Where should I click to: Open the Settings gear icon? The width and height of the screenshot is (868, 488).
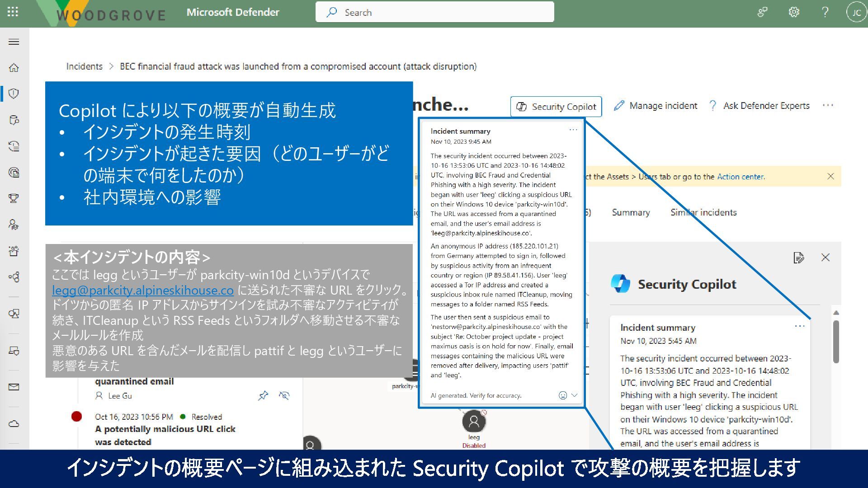794,12
